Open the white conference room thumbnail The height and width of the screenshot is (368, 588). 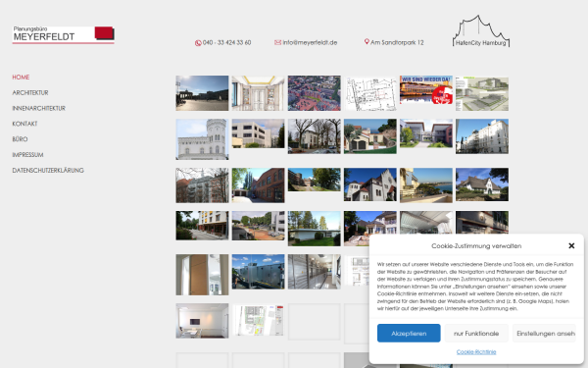point(202,321)
